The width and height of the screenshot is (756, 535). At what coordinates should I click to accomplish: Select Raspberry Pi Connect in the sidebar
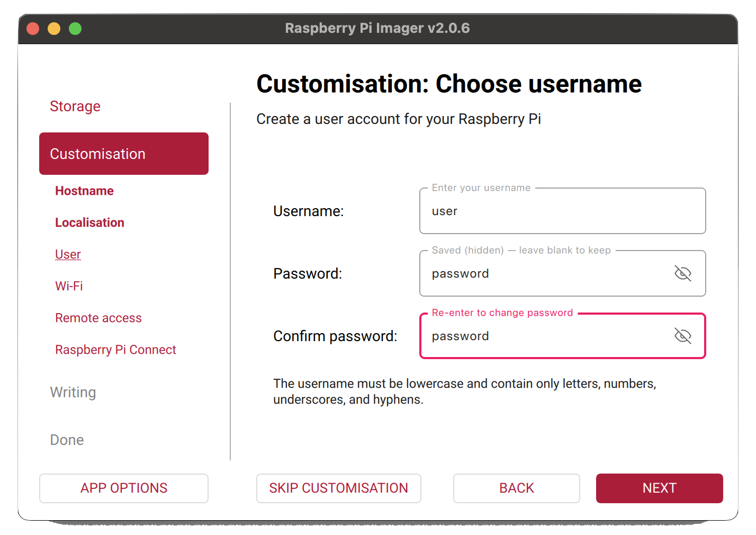tap(115, 350)
